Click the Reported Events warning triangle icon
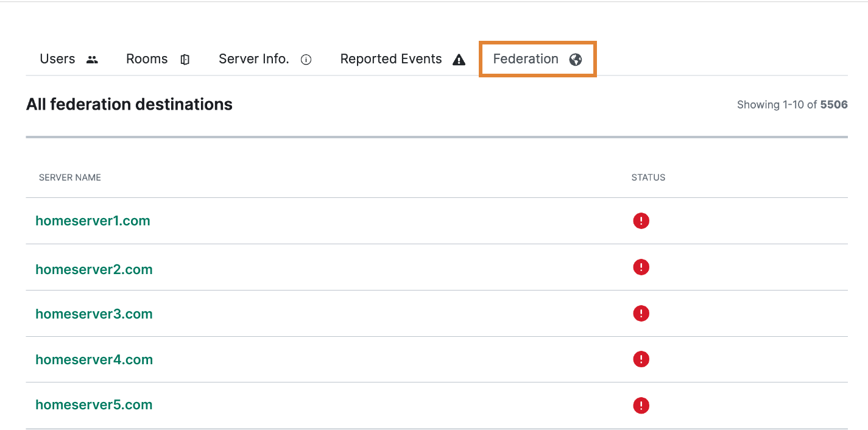This screenshot has width=868, height=430. [x=459, y=60]
